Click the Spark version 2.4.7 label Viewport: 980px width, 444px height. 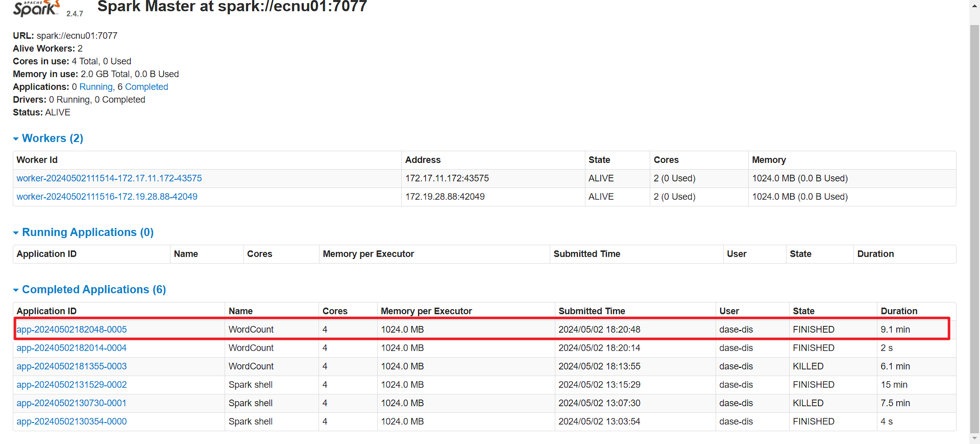pos(75,14)
